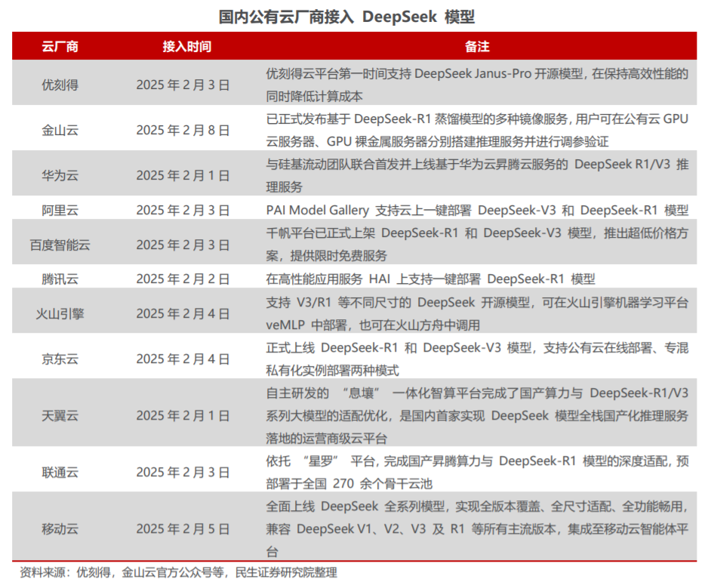Click the 华为云 remark about 硅基流动
Image resolution: width=705 pixels, height=588 pixels.
[477, 176]
